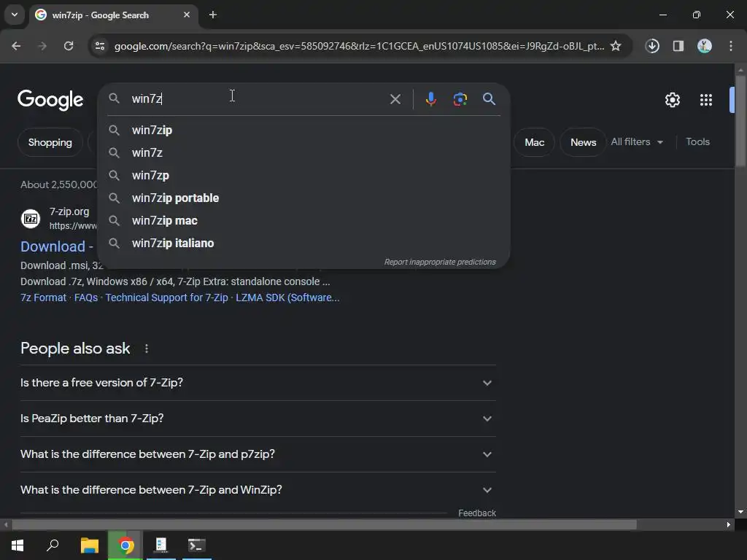Open a new browser tab
The width and height of the screenshot is (747, 560).
[213, 15]
